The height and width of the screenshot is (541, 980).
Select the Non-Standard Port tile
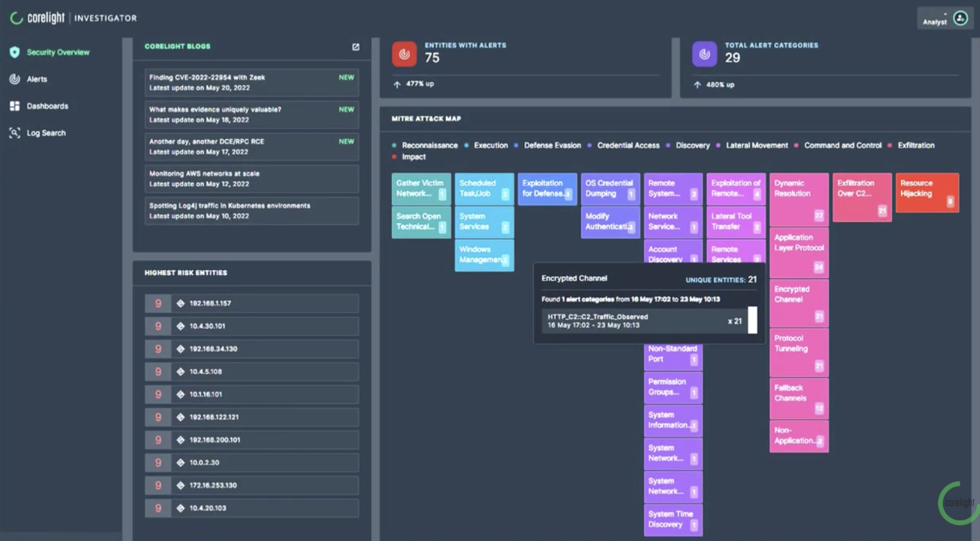(x=673, y=357)
